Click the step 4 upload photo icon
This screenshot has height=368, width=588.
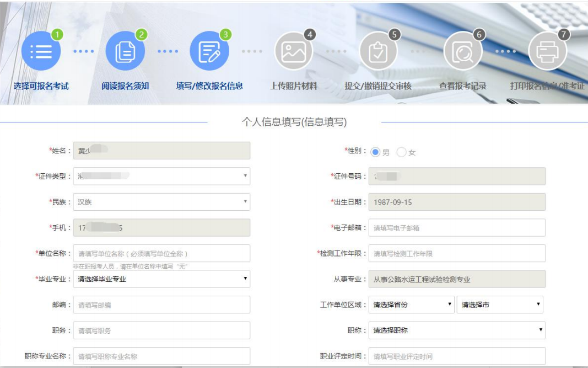pyautogui.click(x=294, y=51)
